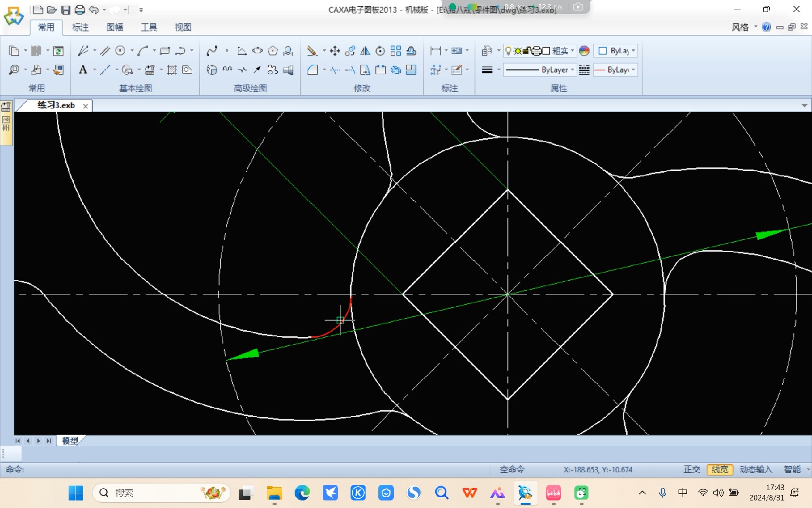Image resolution: width=812 pixels, height=508 pixels.
Task: Select the rectangle drawing tool
Action: click(165, 50)
